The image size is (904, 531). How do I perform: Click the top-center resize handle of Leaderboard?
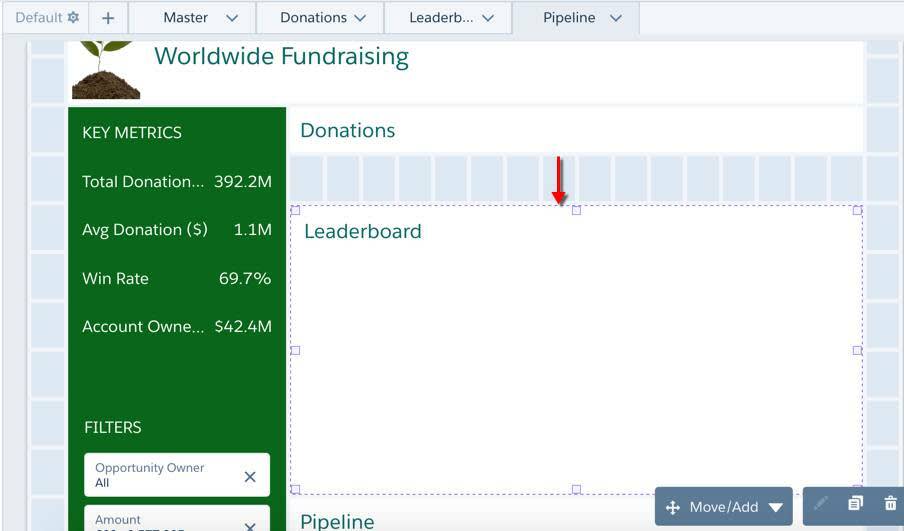click(576, 210)
